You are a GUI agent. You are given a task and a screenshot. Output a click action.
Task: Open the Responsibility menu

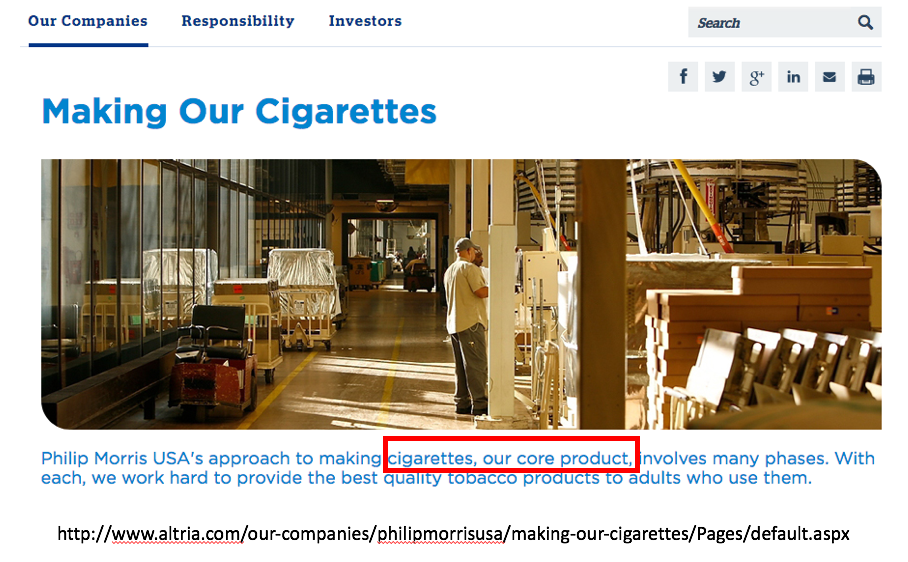[x=238, y=21]
